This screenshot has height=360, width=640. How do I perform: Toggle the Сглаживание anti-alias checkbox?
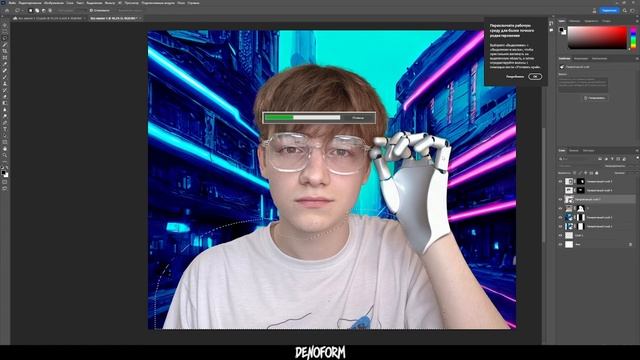tap(91, 10)
